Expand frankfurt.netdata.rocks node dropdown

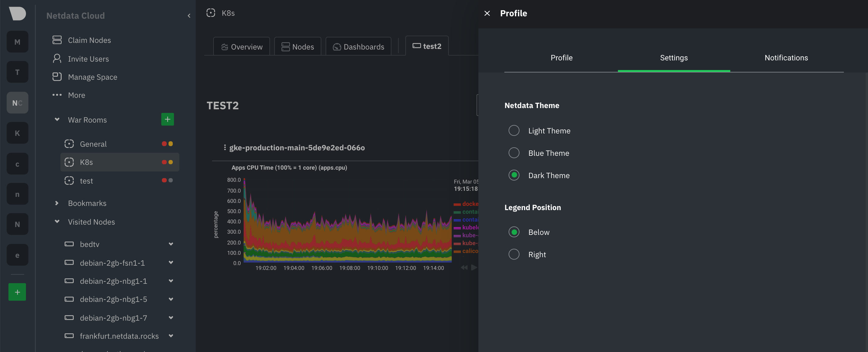coord(171,336)
